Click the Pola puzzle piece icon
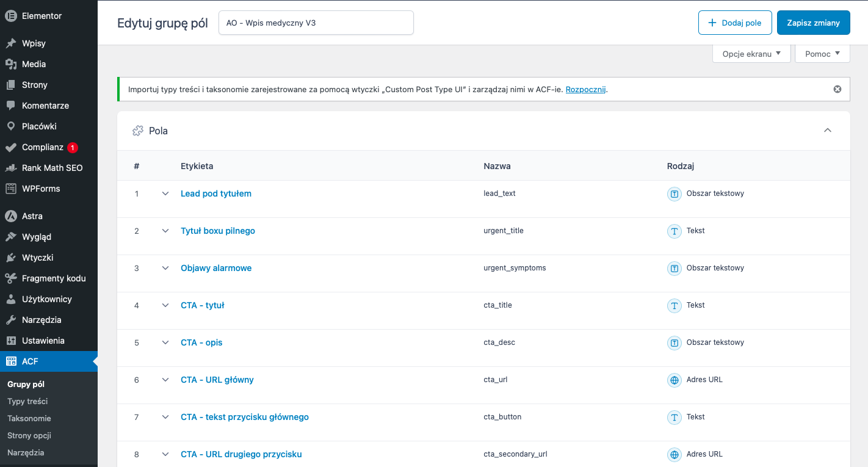The width and height of the screenshot is (868, 467). tap(138, 131)
